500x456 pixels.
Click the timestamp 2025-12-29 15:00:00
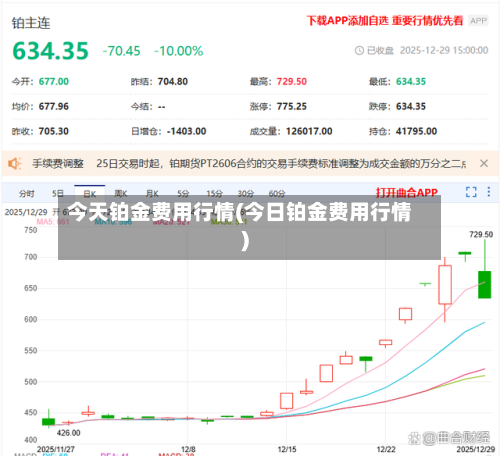pos(444,51)
